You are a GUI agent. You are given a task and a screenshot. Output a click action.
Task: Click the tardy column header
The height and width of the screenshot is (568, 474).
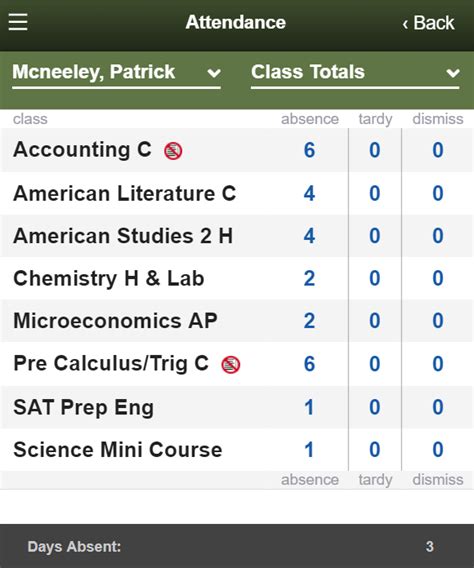[376, 119]
